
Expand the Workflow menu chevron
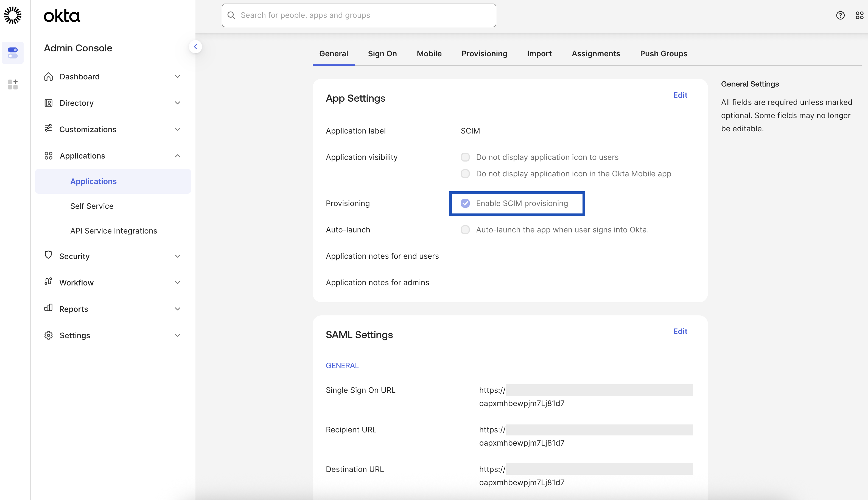[x=177, y=283]
